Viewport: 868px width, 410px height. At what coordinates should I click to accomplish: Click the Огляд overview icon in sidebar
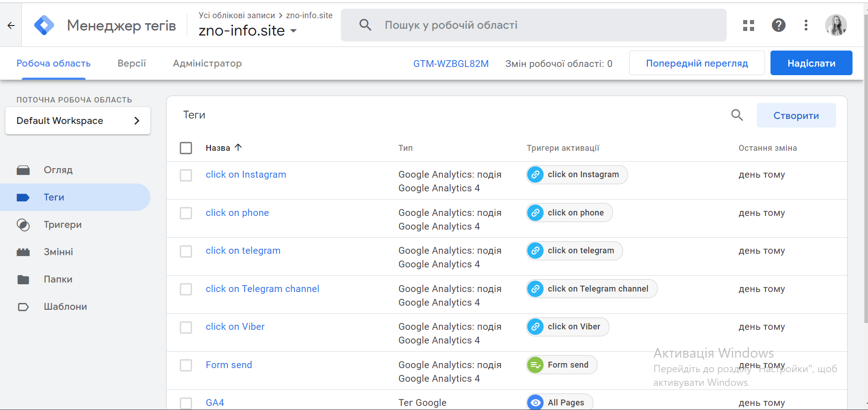coord(23,170)
